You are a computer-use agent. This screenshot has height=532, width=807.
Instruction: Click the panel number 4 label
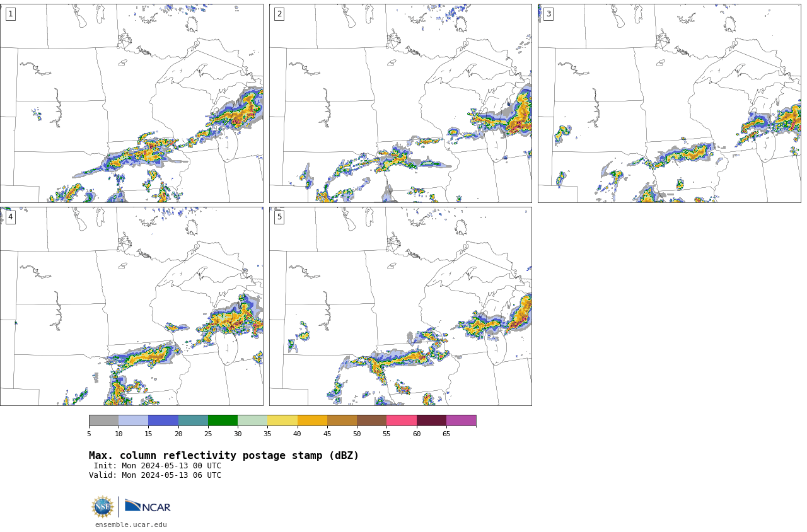(x=10, y=217)
